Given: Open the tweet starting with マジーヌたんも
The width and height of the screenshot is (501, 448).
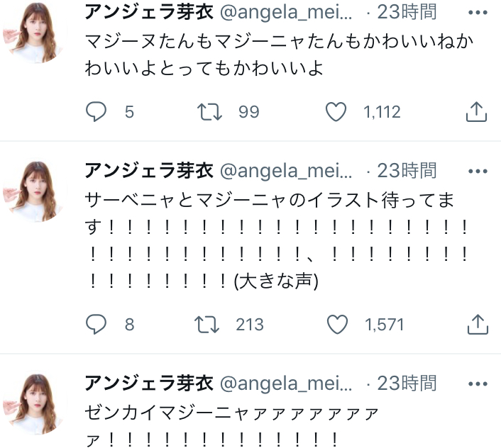Looking at the screenshot, I should click(279, 55).
